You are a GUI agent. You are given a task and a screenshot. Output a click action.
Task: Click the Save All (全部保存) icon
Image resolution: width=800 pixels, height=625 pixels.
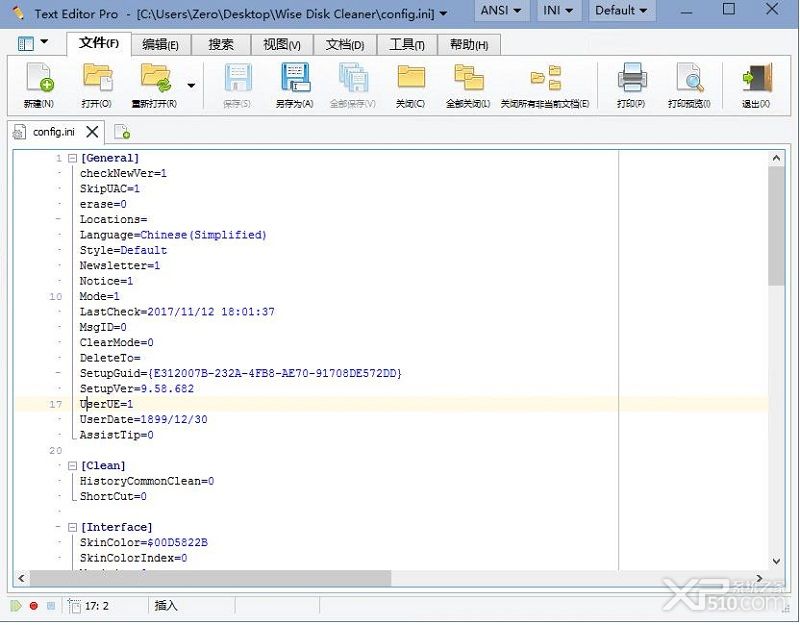[x=353, y=79]
